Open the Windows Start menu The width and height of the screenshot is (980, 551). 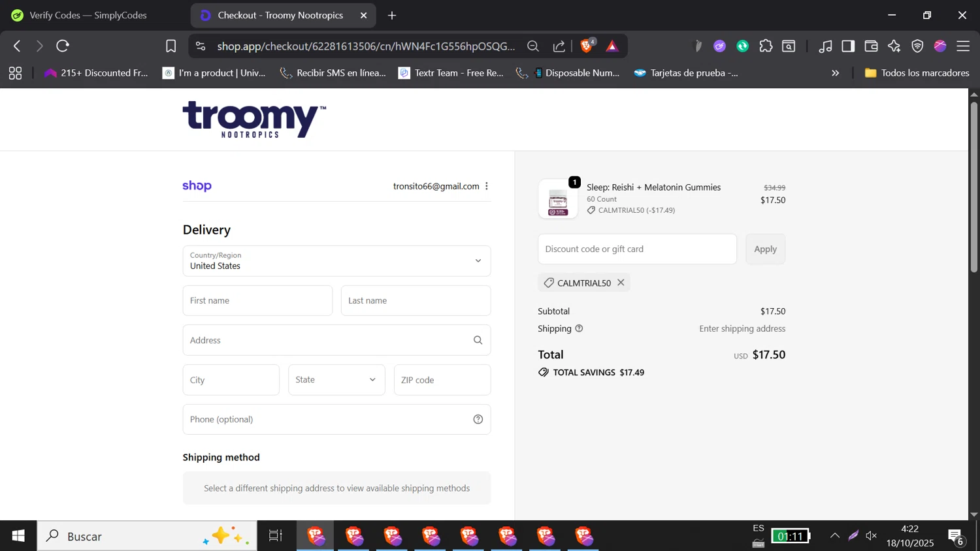[18, 536]
